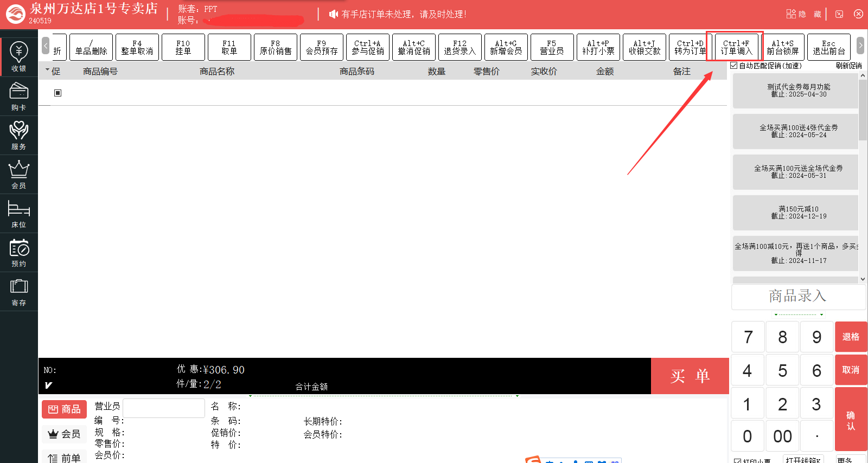Click the promotion list scroll-down arrow

click(x=863, y=279)
